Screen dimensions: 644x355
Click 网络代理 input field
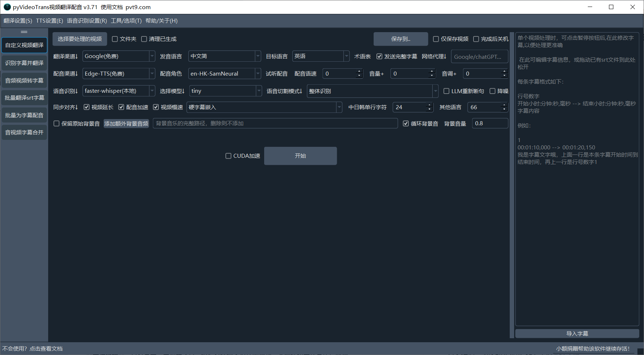(x=479, y=57)
